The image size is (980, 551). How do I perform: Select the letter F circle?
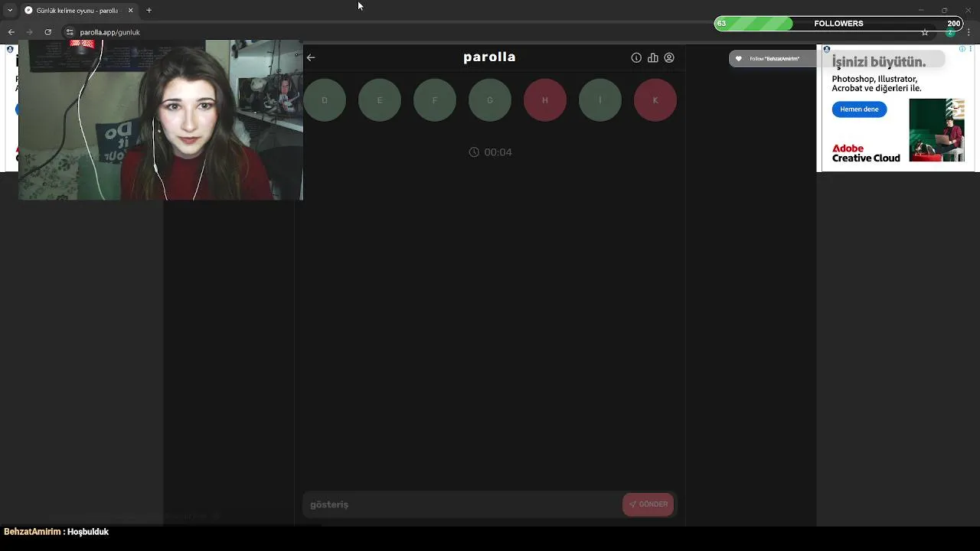tap(435, 100)
